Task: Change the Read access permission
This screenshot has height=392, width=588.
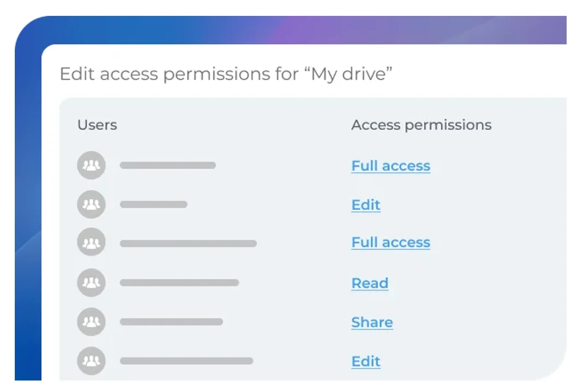Action: pyautogui.click(x=370, y=283)
